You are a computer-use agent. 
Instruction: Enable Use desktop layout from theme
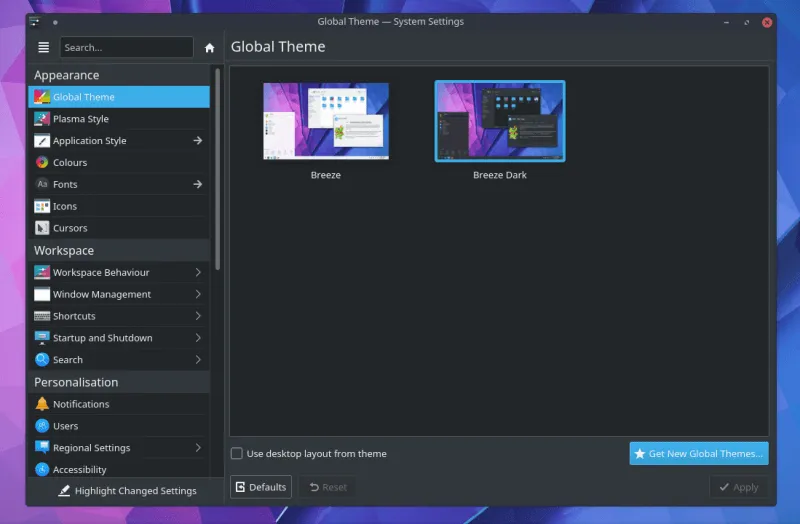coord(237,454)
